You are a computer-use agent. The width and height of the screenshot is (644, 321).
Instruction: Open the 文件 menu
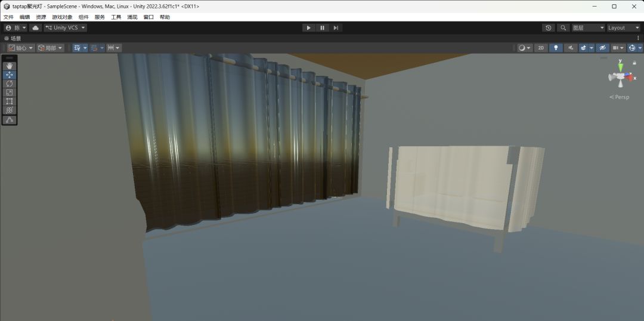pyautogui.click(x=8, y=17)
